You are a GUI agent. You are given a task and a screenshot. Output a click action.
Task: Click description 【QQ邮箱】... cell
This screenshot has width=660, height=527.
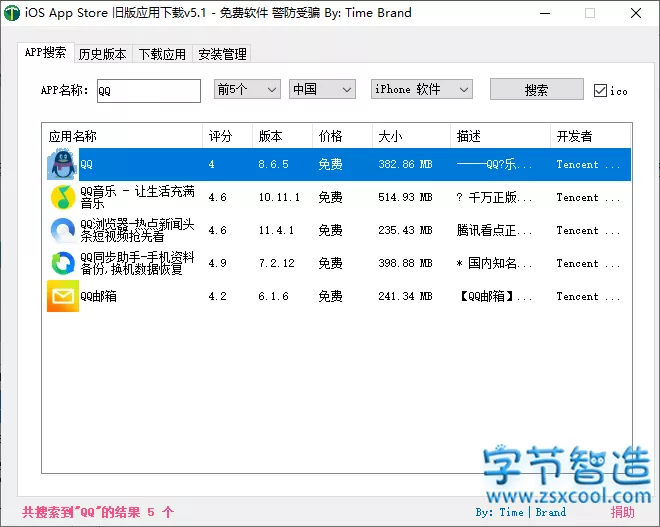[494, 296]
